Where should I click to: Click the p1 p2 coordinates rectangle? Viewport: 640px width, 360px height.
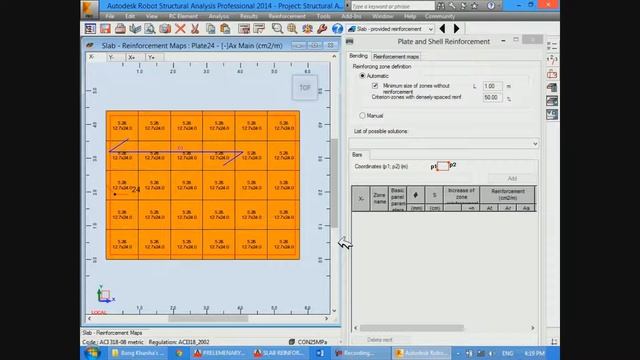[x=443, y=166]
